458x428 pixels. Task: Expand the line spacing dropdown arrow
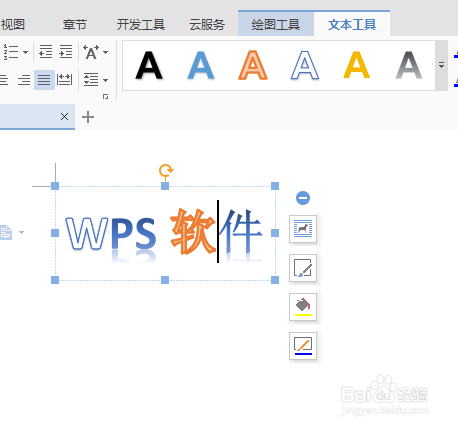tap(105, 80)
